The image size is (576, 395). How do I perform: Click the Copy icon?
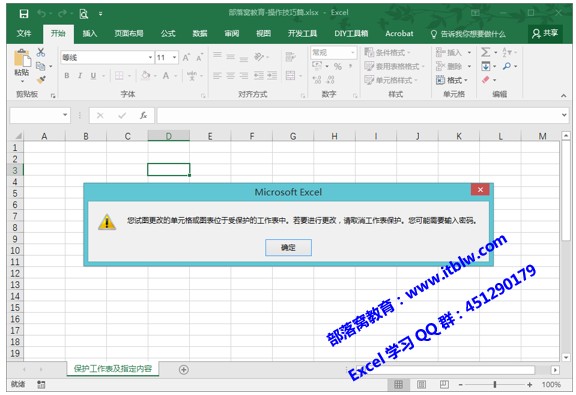pyautogui.click(x=41, y=66)
